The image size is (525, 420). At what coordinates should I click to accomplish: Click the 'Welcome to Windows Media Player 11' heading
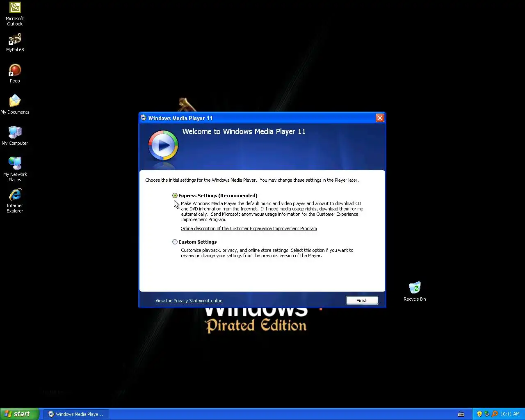tap(244, 132)
